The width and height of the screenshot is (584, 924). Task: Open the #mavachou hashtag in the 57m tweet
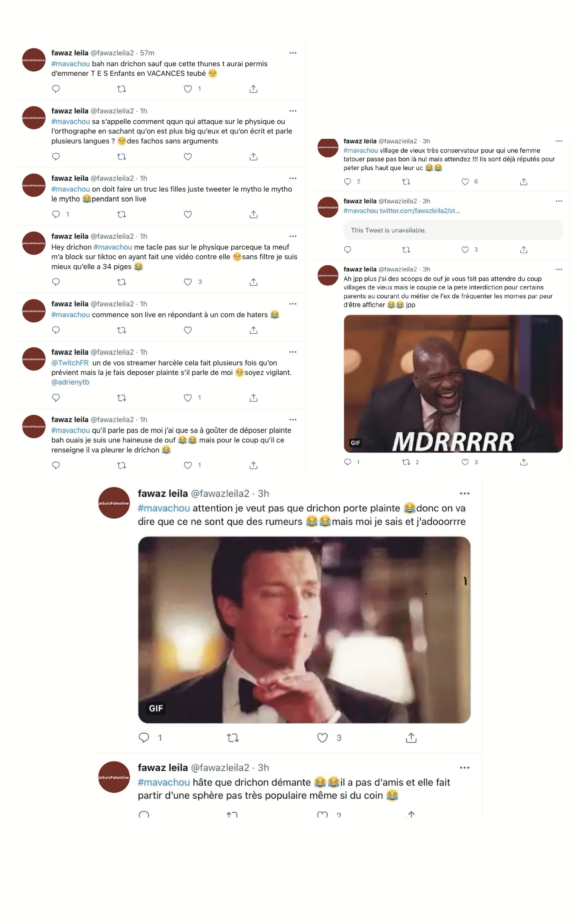pyautogui.click(x=71, y=64)
